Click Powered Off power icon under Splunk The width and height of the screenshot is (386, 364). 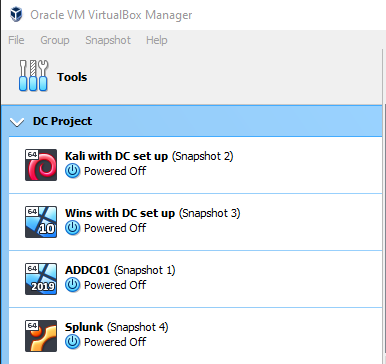(72, 342)
